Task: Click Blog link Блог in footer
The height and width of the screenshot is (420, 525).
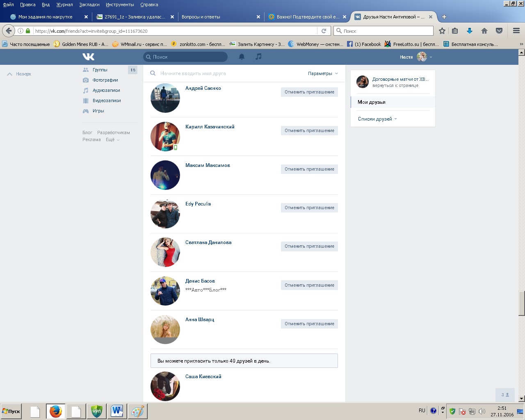Action: pos(87,132)
